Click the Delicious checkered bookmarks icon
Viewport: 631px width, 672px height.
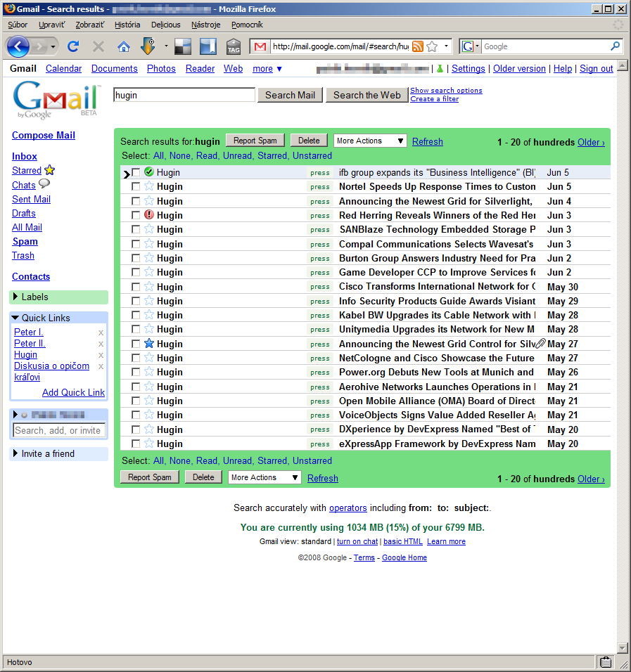click(x=183, y=46)
